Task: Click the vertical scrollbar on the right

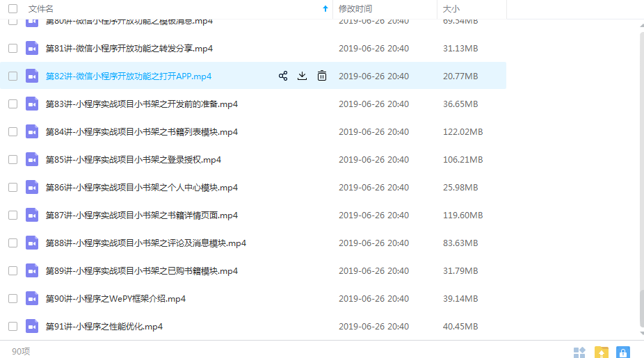Action: pos(641,174)
